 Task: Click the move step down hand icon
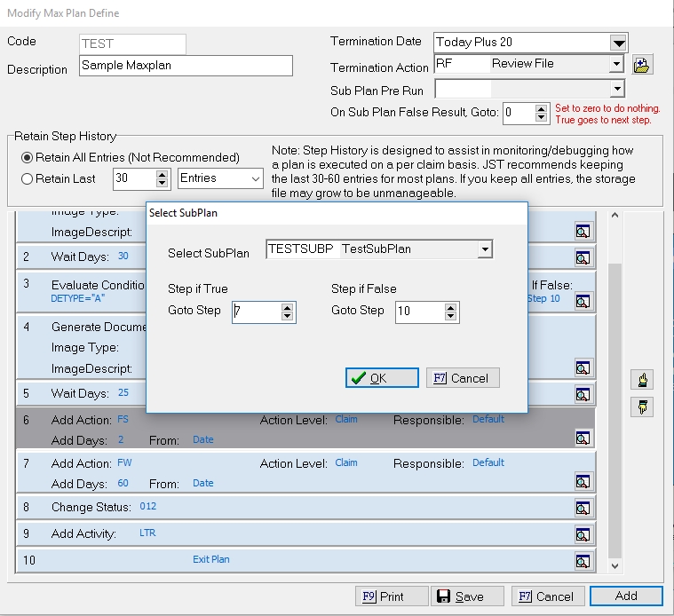point(642,406)
